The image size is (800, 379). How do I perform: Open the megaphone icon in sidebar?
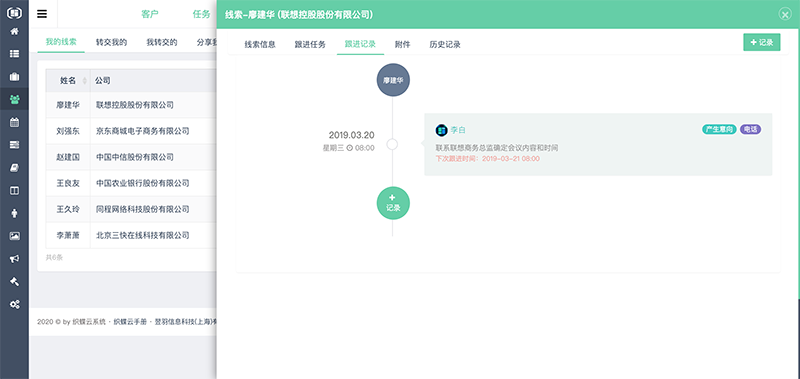[14, 259]
